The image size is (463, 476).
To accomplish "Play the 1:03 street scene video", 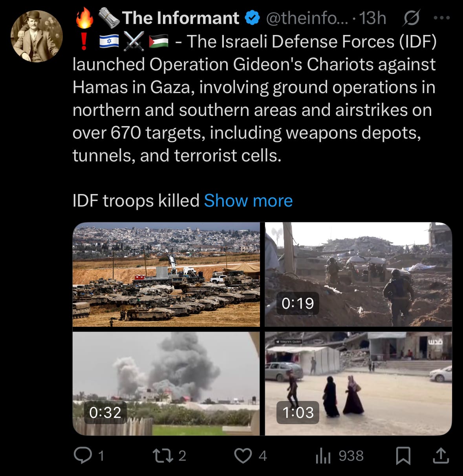I will (358, 384).
